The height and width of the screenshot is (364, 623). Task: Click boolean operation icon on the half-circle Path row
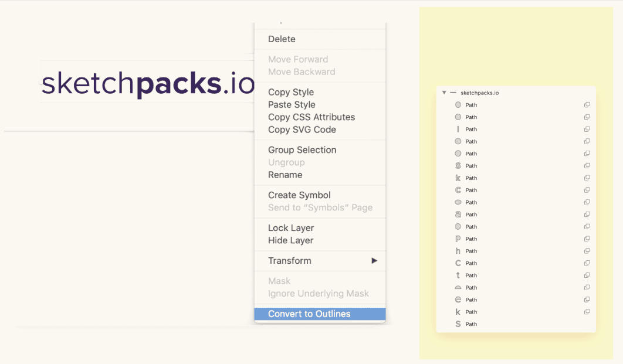coord(587,287)
